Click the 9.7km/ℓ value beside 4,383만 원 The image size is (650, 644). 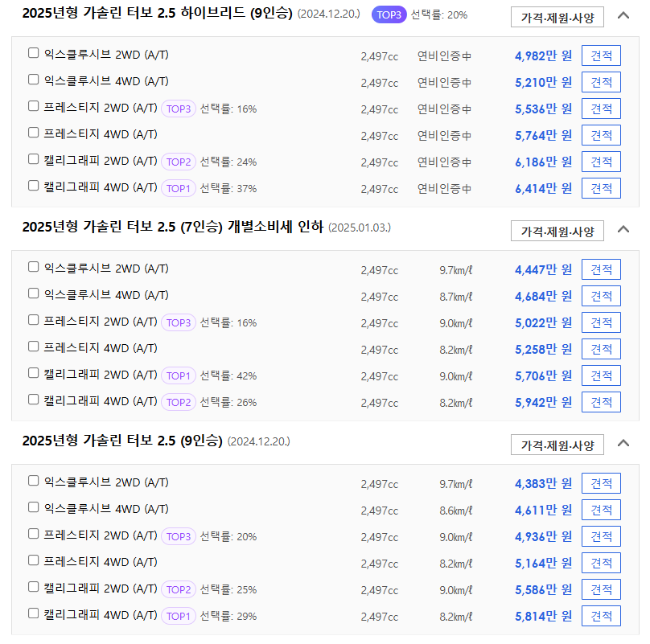pos(455,484)
